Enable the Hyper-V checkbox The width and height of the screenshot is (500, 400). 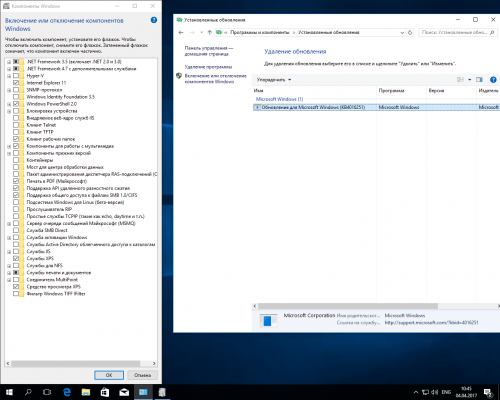[16, 76]
